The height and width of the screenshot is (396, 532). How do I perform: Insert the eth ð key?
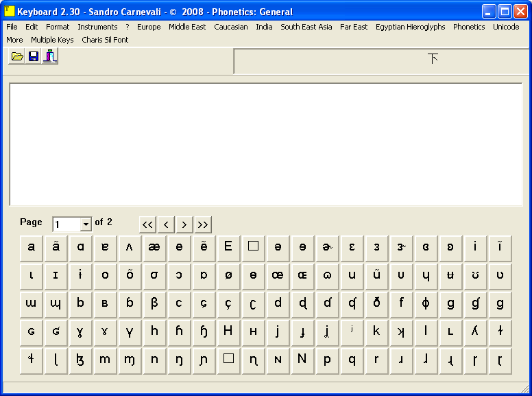tap(376, 305)
